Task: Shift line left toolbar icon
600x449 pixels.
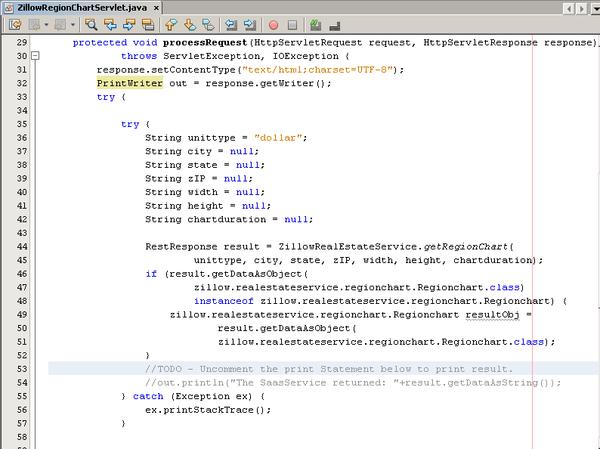Action: (231, 24)
